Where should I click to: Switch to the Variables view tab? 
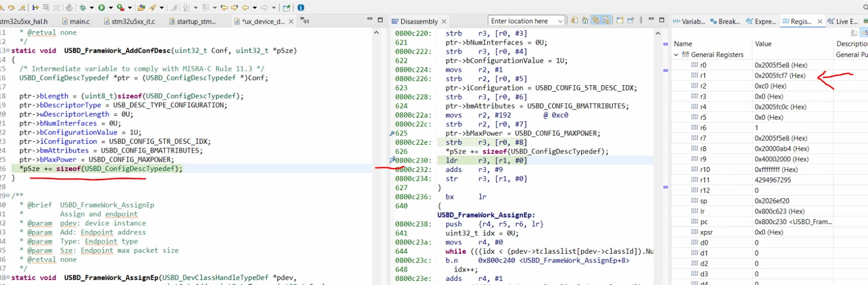tap(689, 21)
